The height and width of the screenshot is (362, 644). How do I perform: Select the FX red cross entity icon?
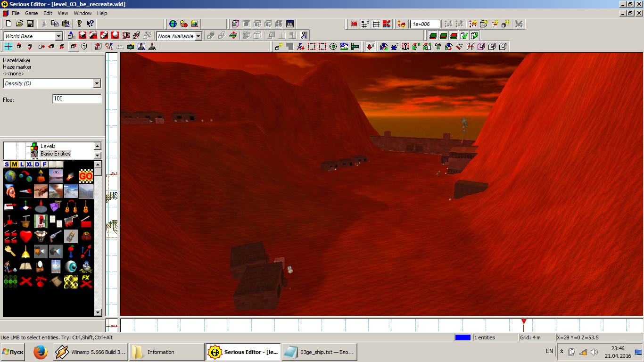coord(86,281)
